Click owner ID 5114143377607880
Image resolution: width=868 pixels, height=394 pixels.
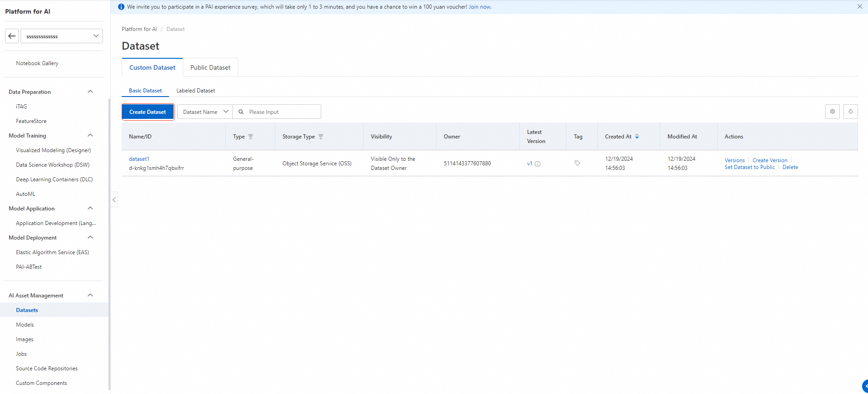467,164
